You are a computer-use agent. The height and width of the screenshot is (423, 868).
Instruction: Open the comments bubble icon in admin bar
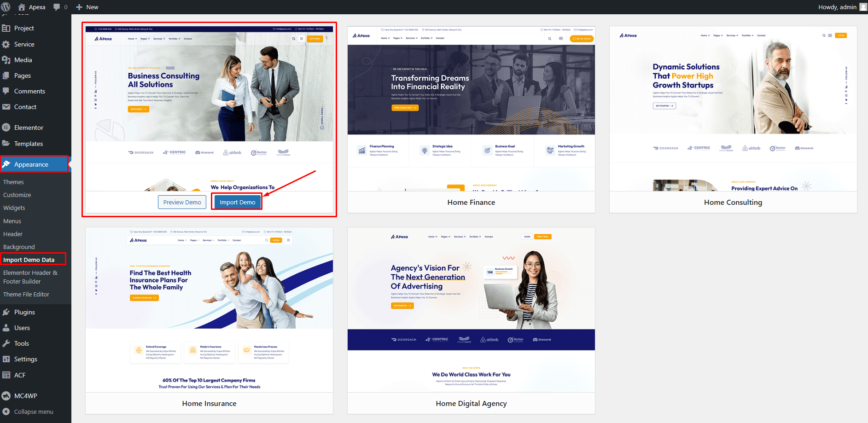pos(57,7)
